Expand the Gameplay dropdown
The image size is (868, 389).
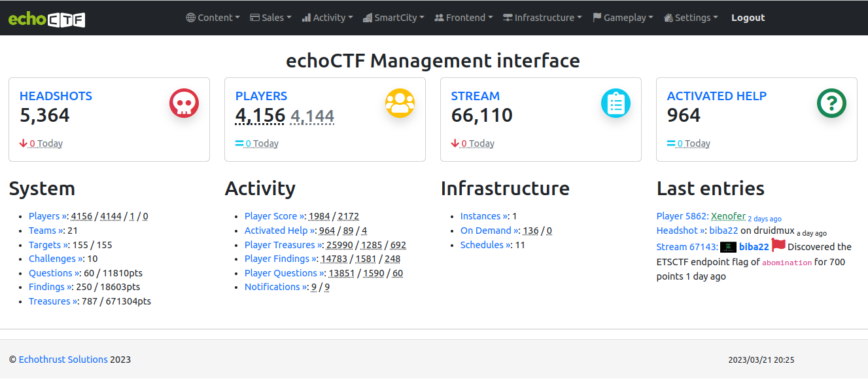623,18
